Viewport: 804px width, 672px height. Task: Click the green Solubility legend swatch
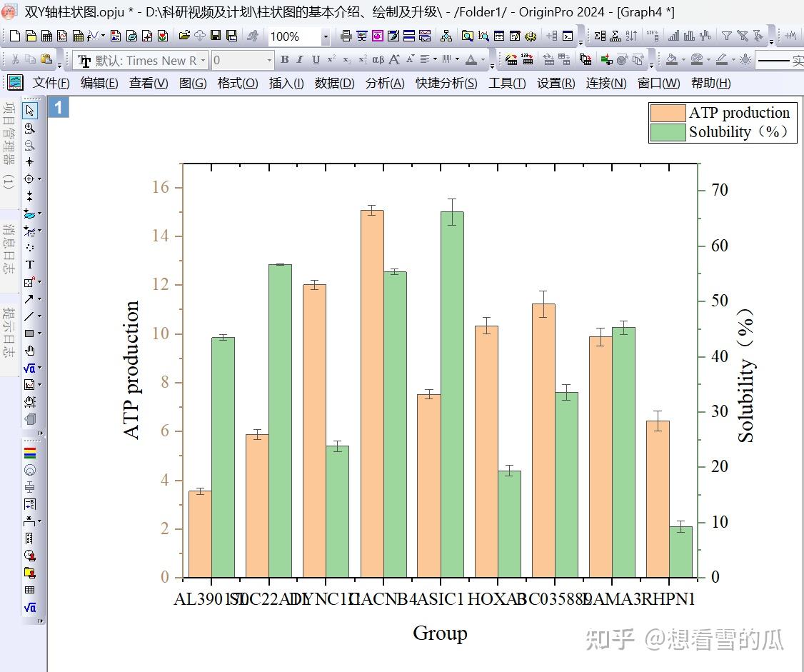point(668,132)
